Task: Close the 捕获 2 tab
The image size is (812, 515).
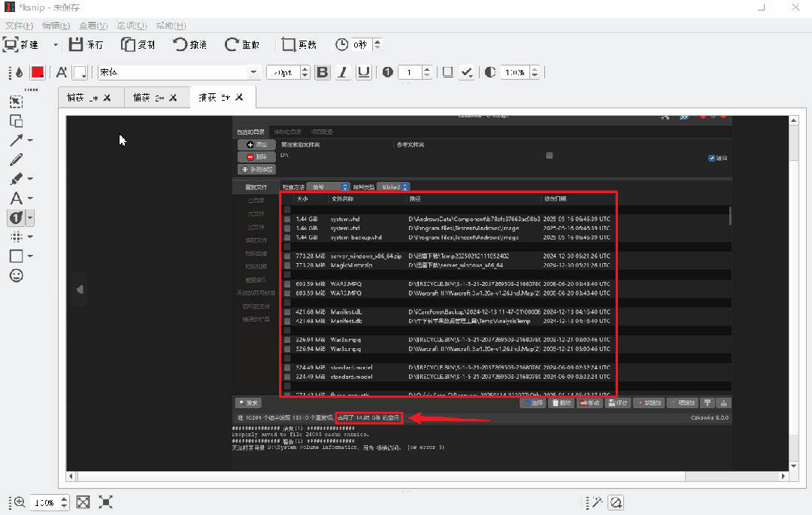Action: coord(173,97)
